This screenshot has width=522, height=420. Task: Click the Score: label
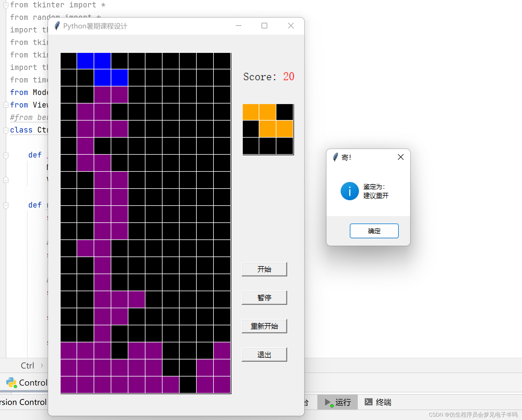click(x=260, y=77)
